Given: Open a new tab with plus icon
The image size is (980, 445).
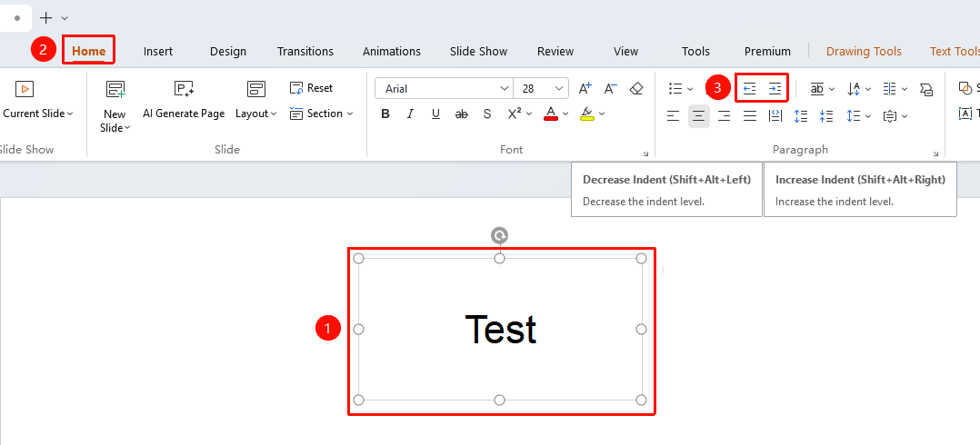Looking at the screenshot, I should coord(45,18).
